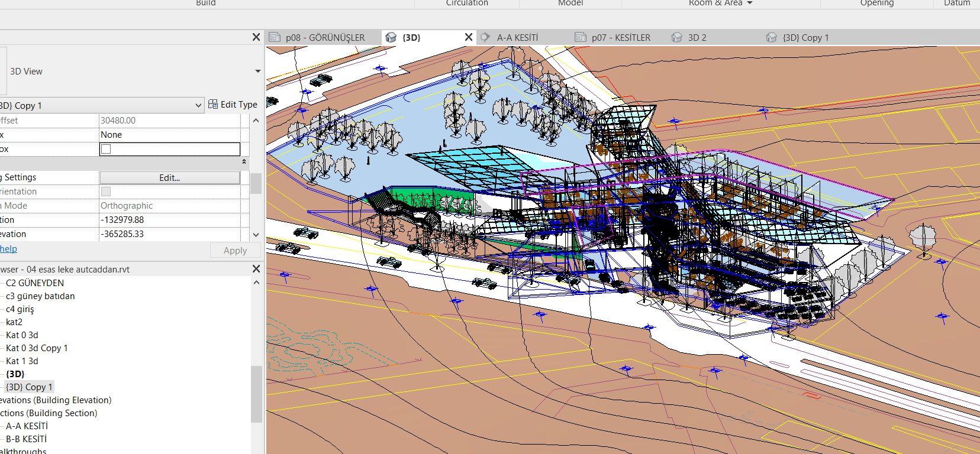Image resolution: width=980 pixels, height=454 pixels.
Task: Expand the {3D} Copy 1 instance dropdown
Action: pos(198,106)
